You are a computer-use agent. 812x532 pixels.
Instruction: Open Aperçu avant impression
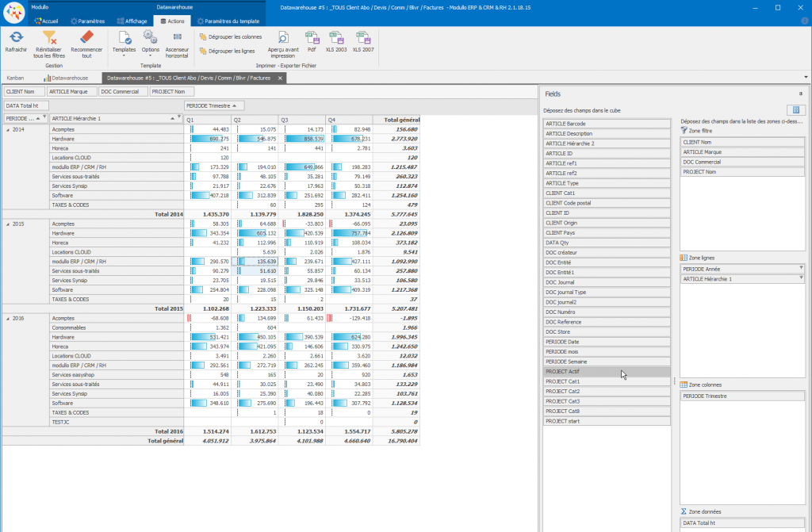283,44
